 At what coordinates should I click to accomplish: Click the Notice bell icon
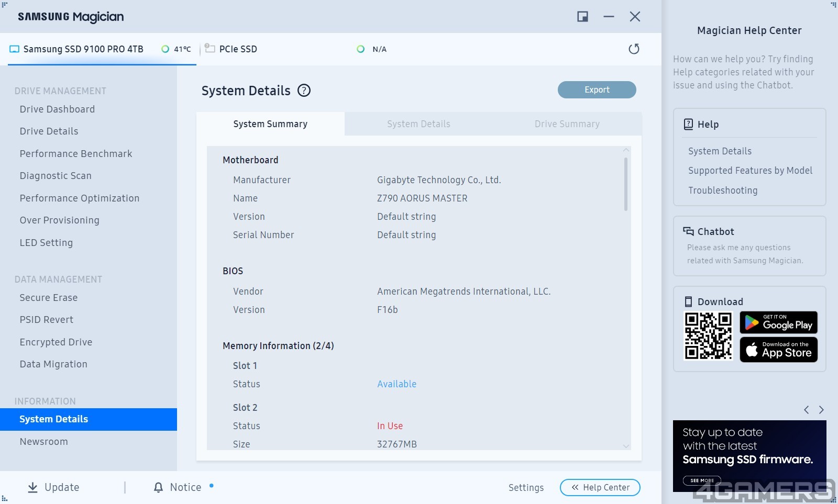click(158, 487)
